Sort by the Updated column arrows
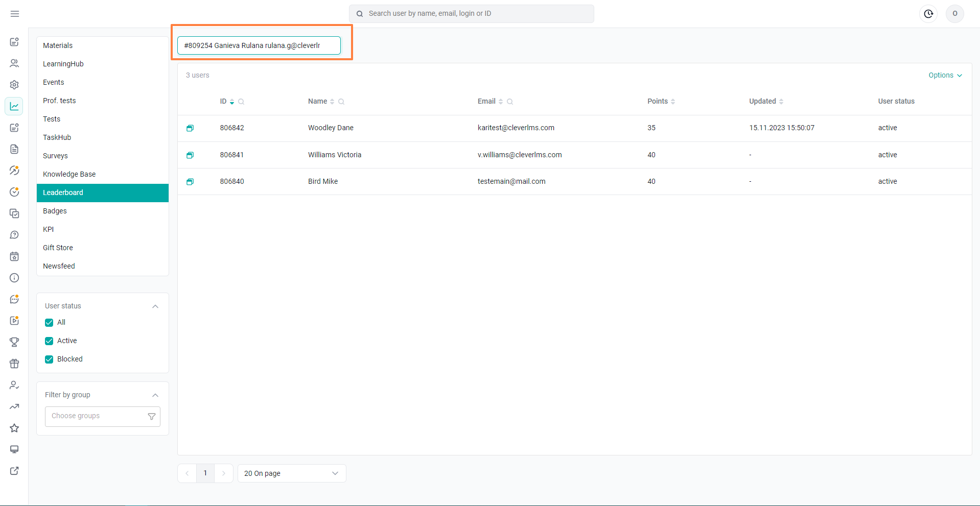Viewport: 980px width, 506px height. 781,102
